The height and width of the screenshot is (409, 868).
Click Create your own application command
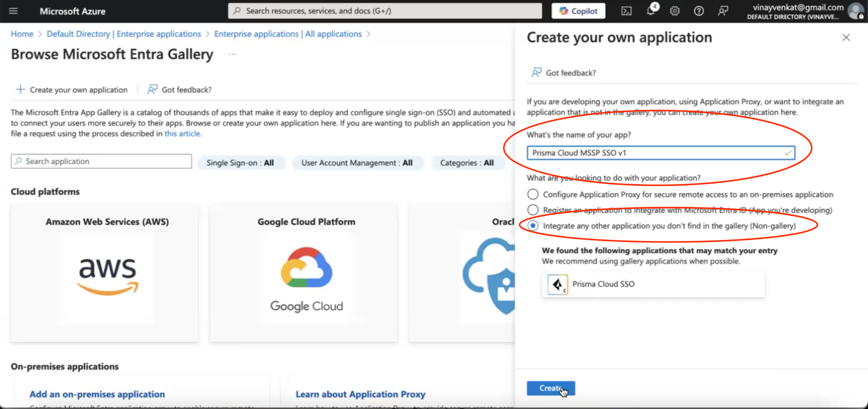tap(72, 90)
